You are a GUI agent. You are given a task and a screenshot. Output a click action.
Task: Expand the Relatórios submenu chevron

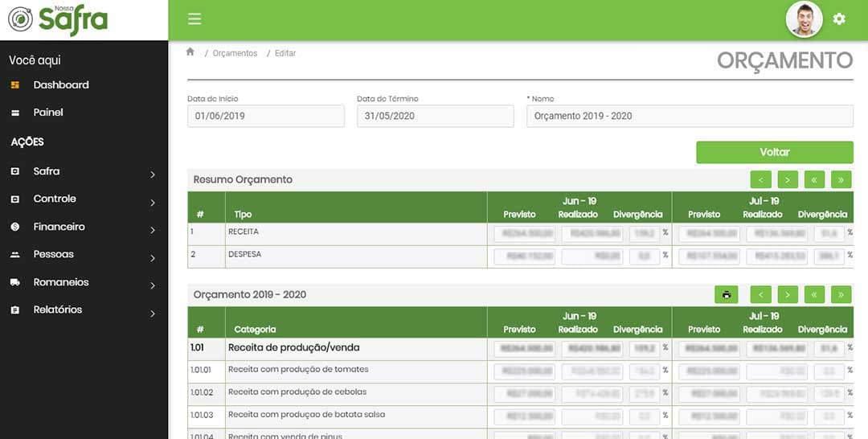[x=153, y=314]
